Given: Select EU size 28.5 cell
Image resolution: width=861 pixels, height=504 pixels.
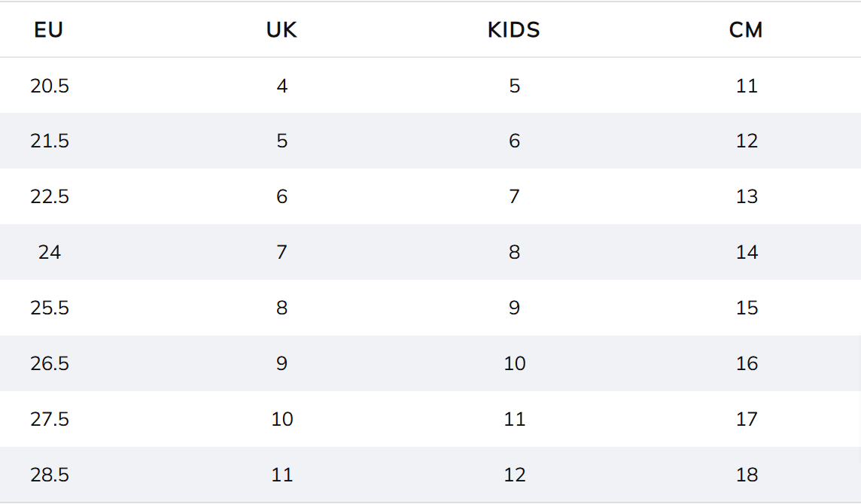Looking at the screenshot, I should [x=50, y=475].
